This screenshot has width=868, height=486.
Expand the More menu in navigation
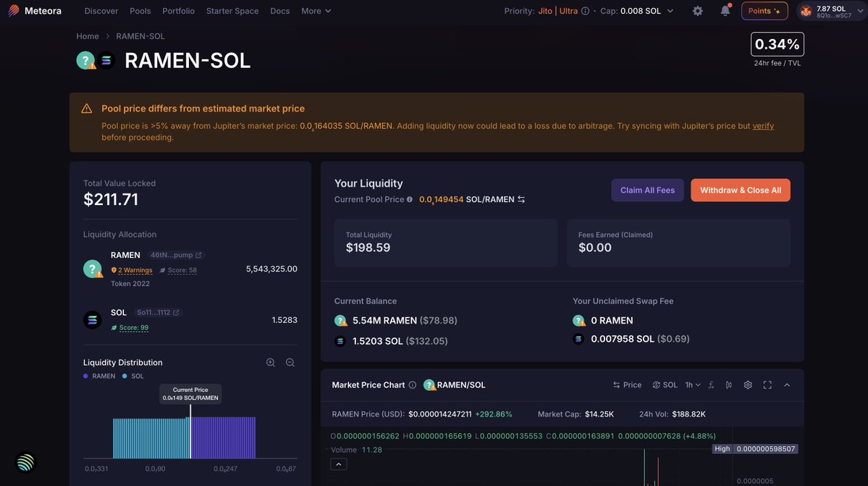316,11
